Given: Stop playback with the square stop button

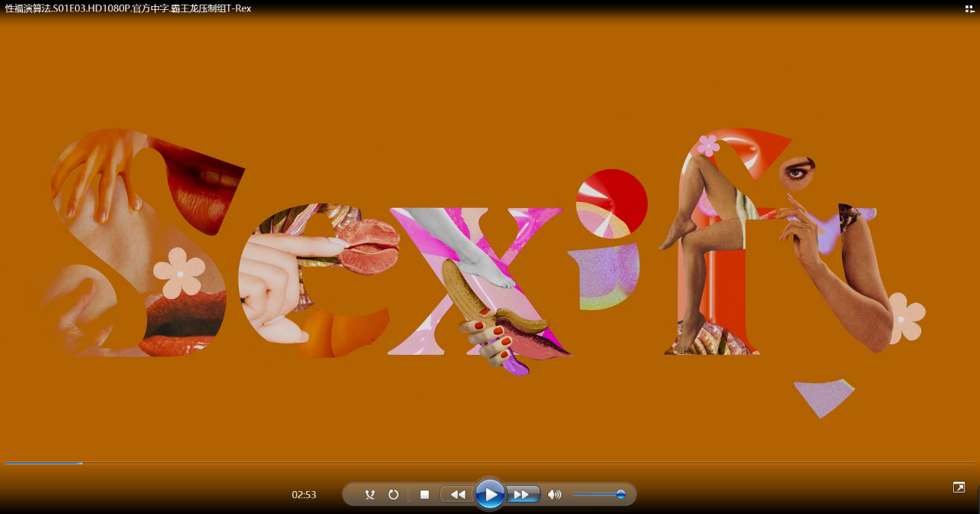Looking at the screenshot, I should (x=424, y=495).
